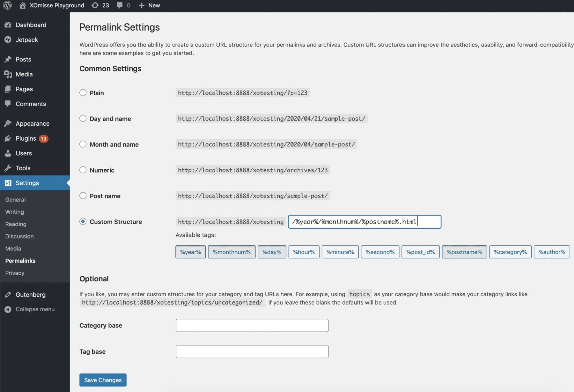The width and height of the screenshot is (574, 392).
Task: Select the Month and name radio button
Action: pos(83,144)
